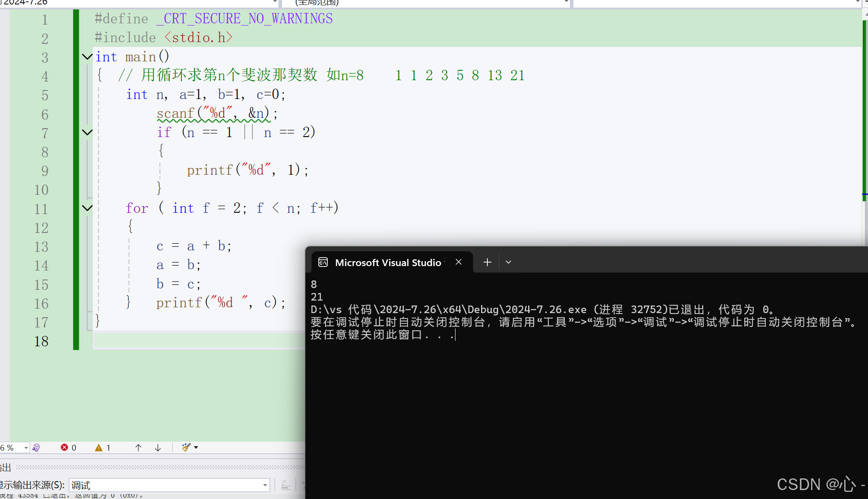Open the global scope (全局范围) dropdown
868x499 pixels.
click(x=425, y=3)
